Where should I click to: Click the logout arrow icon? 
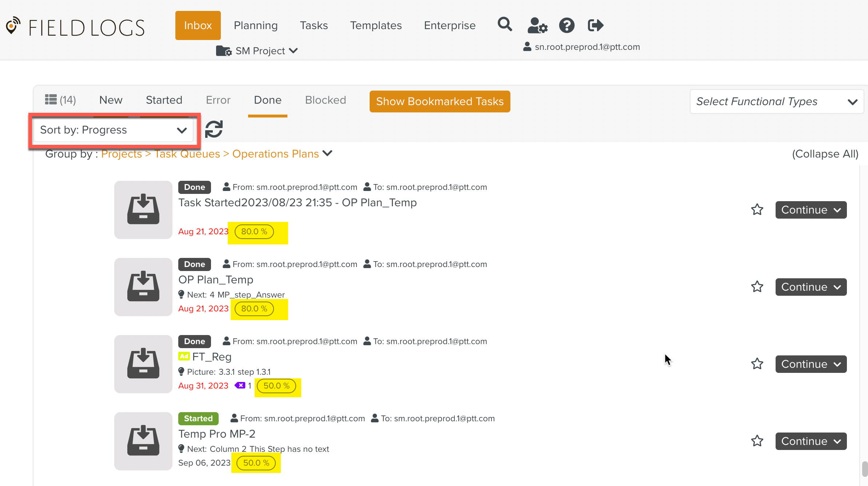[596, 25]
